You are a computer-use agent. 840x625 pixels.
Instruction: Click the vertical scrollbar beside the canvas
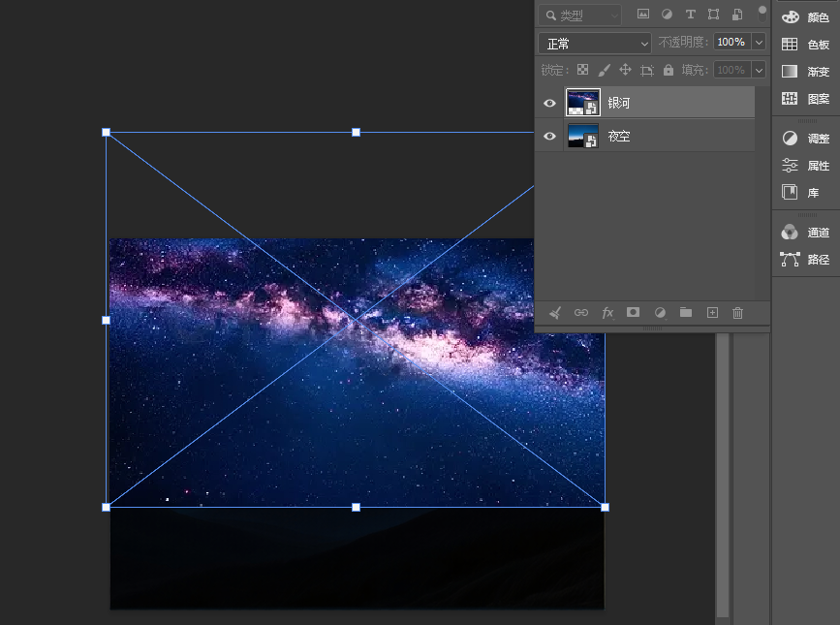pyautogui.click(x=723, y=477)
